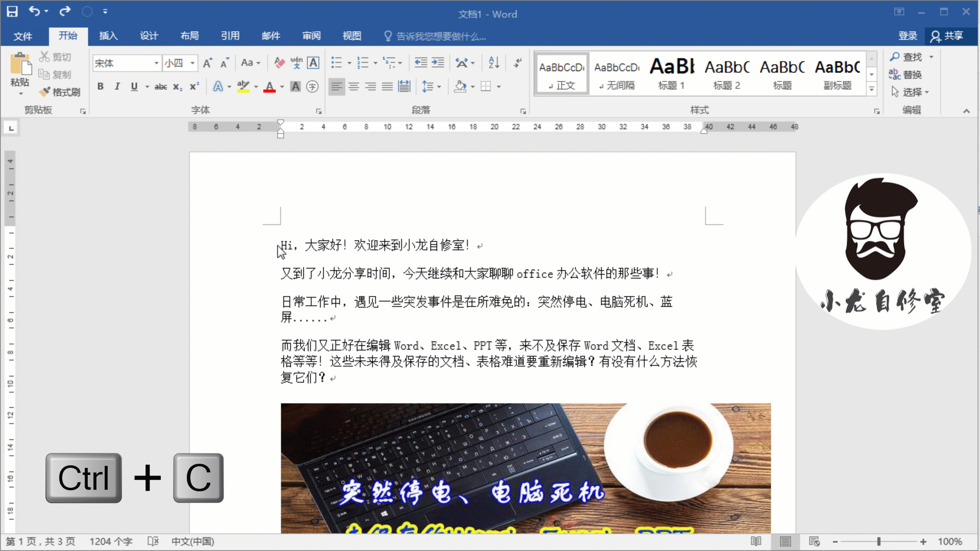The height and width of the screenshot is (551, 980).
Task: Redo the last action
Action: (x=65, y=11)
